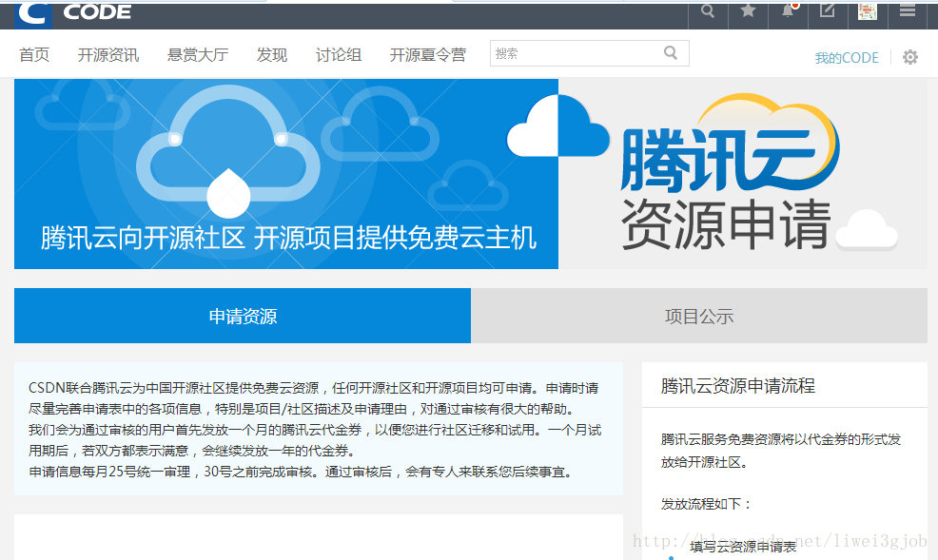Select the 申请资源 tab
938x560 pixels.
[x=243, y=316]
